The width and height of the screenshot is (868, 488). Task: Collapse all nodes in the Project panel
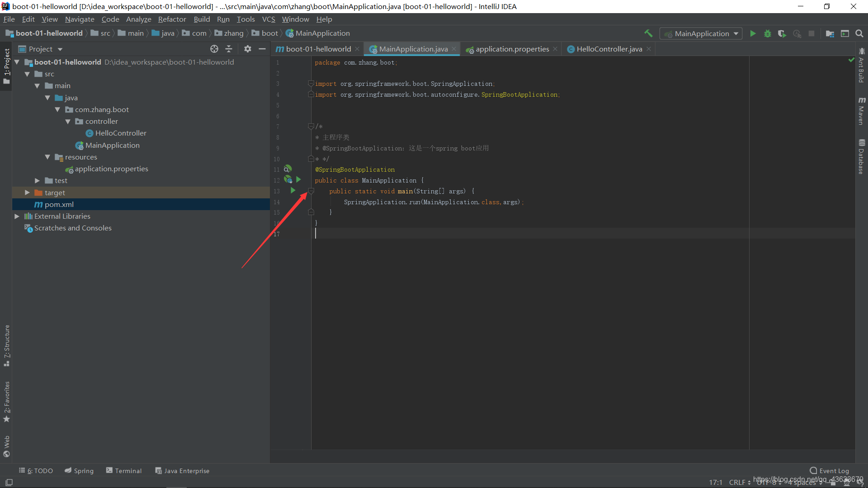[229, 49]
